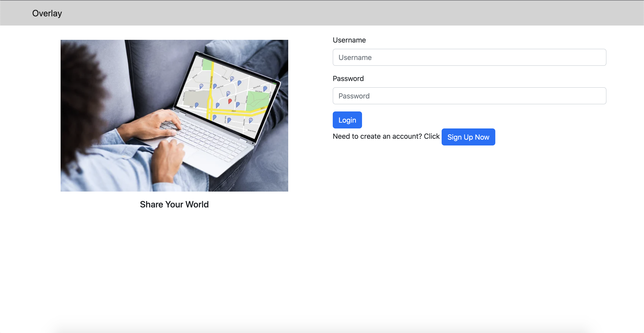Click the Username label above the field
644x333 pixels.
(x=349, y=40)
